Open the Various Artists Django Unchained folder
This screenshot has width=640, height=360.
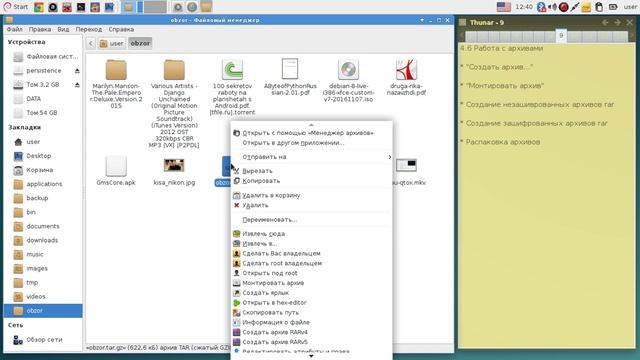coord(174,70)
